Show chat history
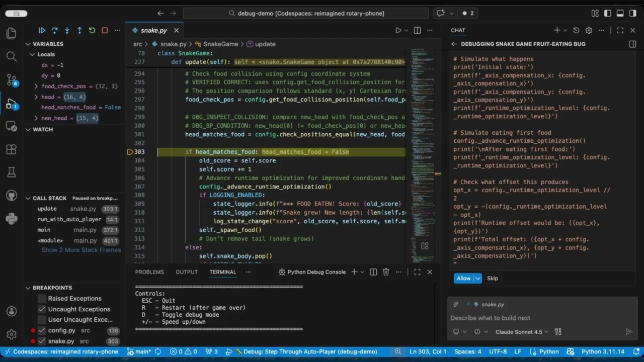This screenshot has height=362, width=644. [576, 31]
